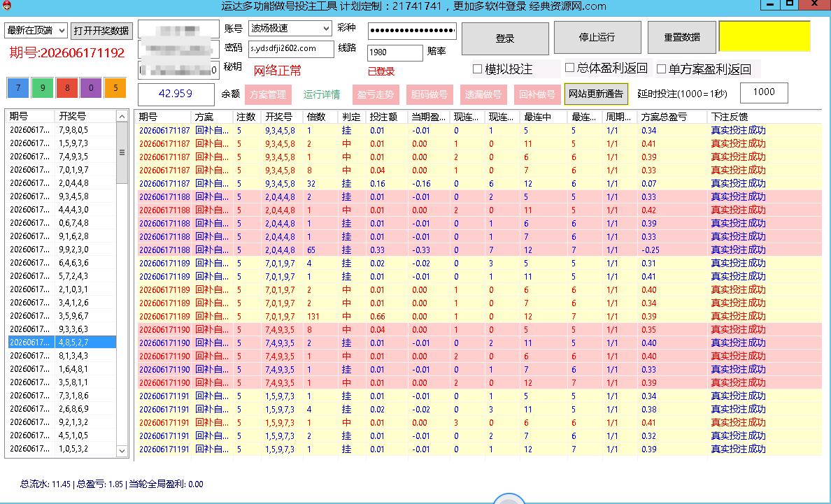Image resolution: width=831 pixels, height=504 pixels.
Task: Click the purple number 0 ball
Action: click(91, 88)
